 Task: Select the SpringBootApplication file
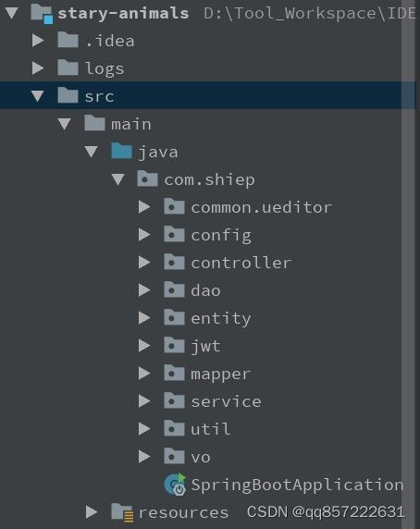tap(284, 485)
